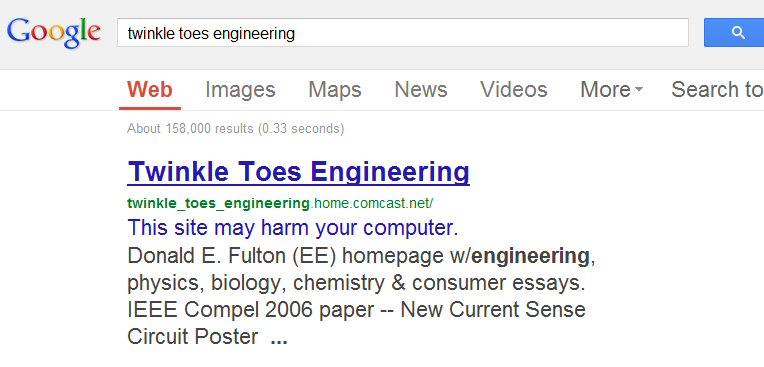Click the About 158,000 results text
This screenshot has width=764, height=367.
pyautogui.click(x=235, y=129)
